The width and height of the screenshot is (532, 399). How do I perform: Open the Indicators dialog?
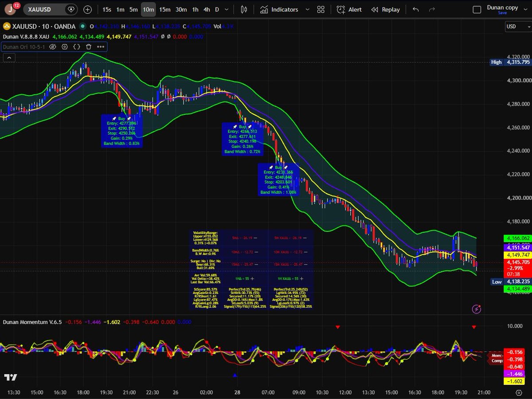[x=280, y=9]
